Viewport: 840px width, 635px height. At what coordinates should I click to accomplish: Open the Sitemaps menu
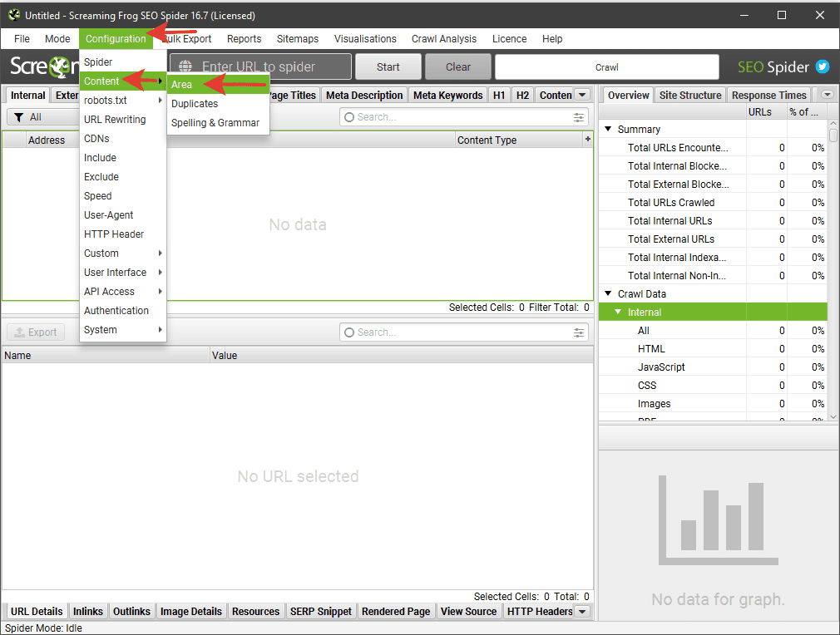tap(297, 38)
